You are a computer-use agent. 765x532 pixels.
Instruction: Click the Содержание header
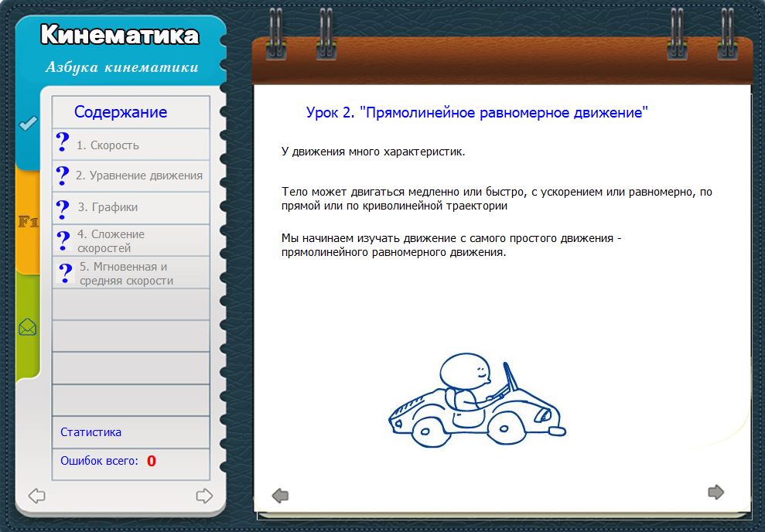tap(121, 111)
